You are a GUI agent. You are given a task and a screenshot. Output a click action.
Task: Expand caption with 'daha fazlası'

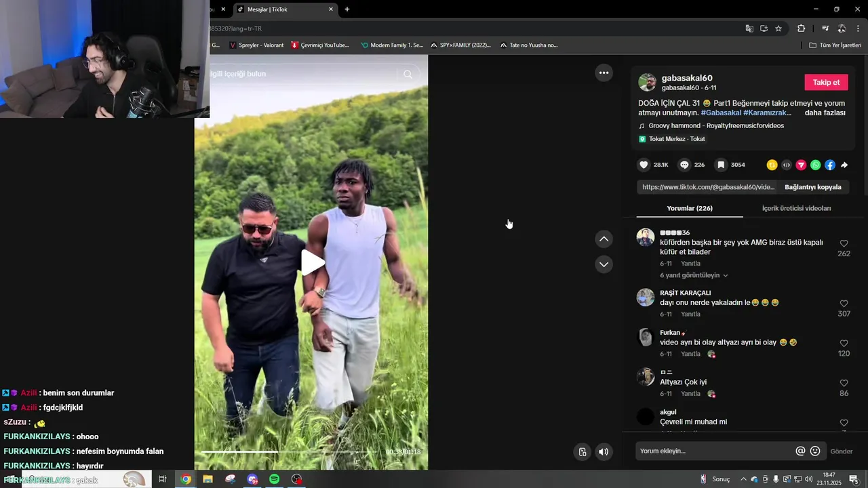825,113
